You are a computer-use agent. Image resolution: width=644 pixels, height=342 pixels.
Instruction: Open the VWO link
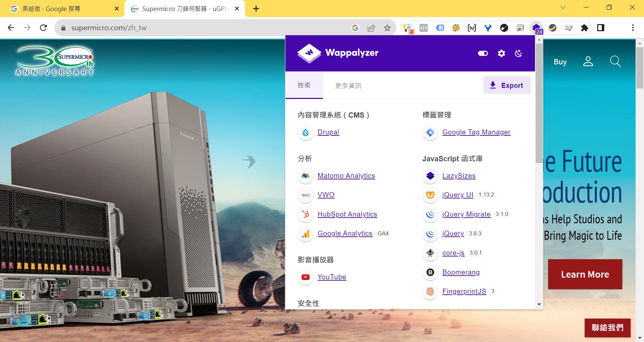(x=326, y=195)
